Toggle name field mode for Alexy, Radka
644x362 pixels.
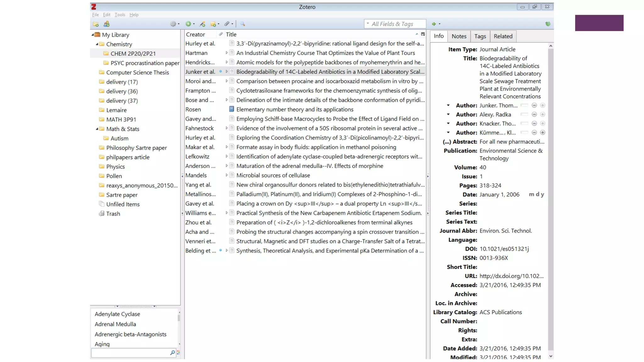(x=524, y=114)
